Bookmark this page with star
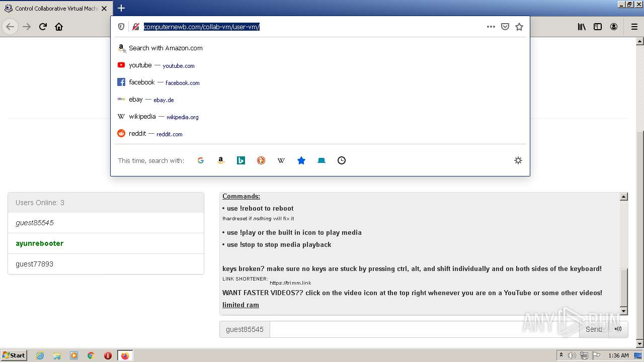This screenshot has height=362, width=644. pos(519,27)
